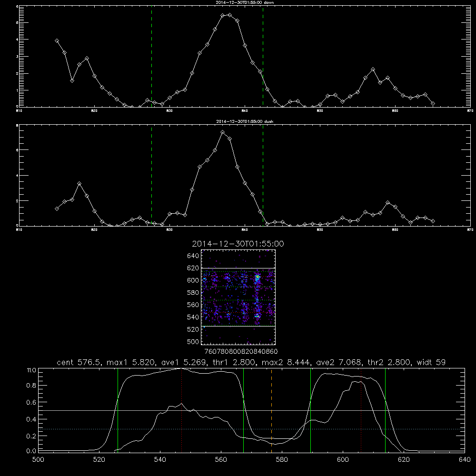Click the 'widt 59' value in stats line

[431, 362]
